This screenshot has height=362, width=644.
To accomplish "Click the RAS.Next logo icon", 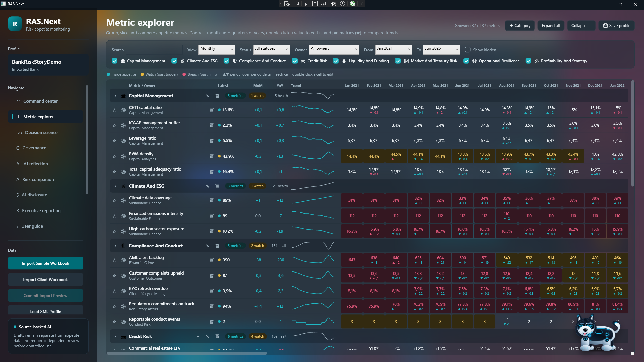I will [x=15, y=24].
